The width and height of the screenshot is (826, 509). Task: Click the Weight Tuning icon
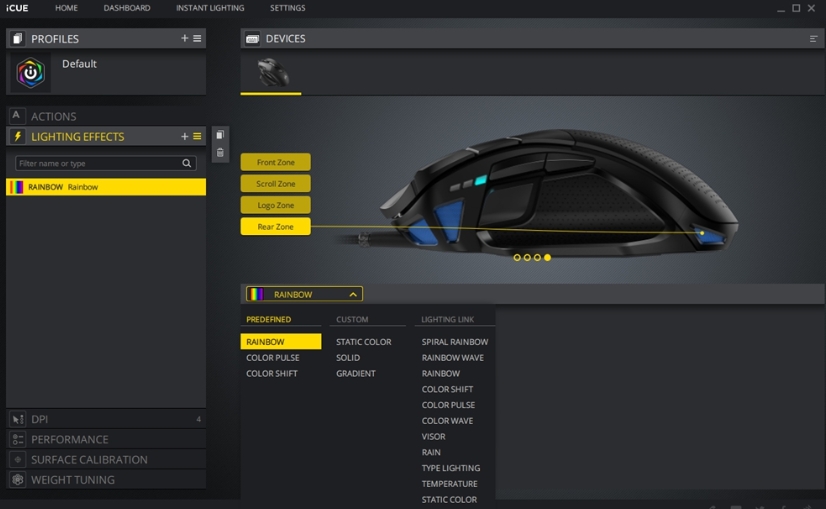click(x=17, y=479)
